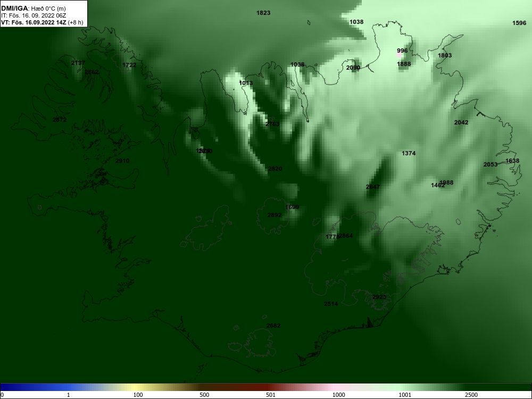This screenshot has width=532, height=399.
Task: Click the legend label 1000
Action: point(338,395)
